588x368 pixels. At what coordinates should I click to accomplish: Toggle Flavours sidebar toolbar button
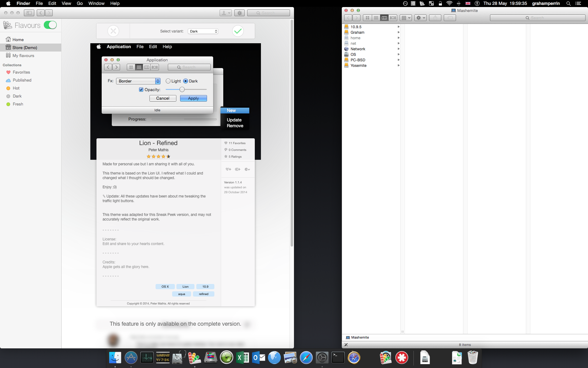[x=29, y=13]
